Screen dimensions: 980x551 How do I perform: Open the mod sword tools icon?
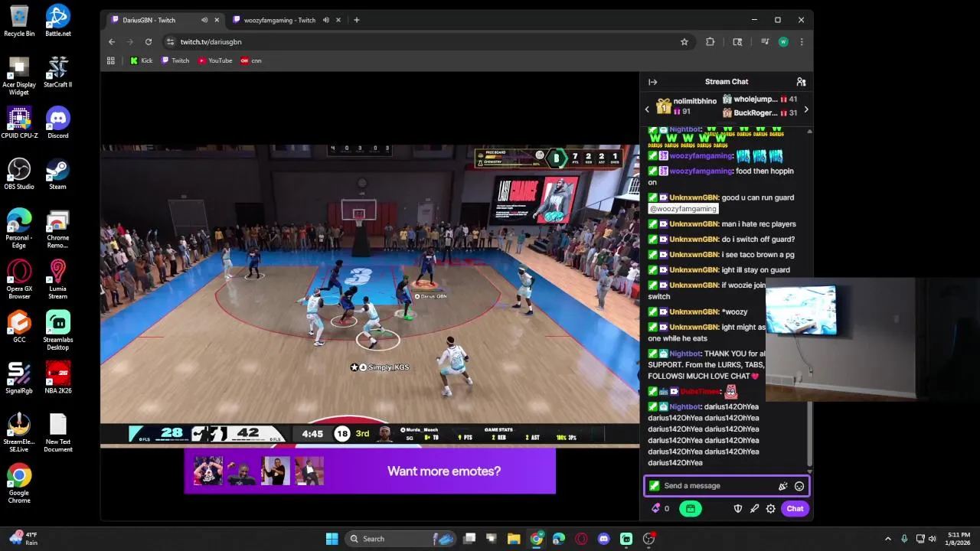tap(754, 509)
